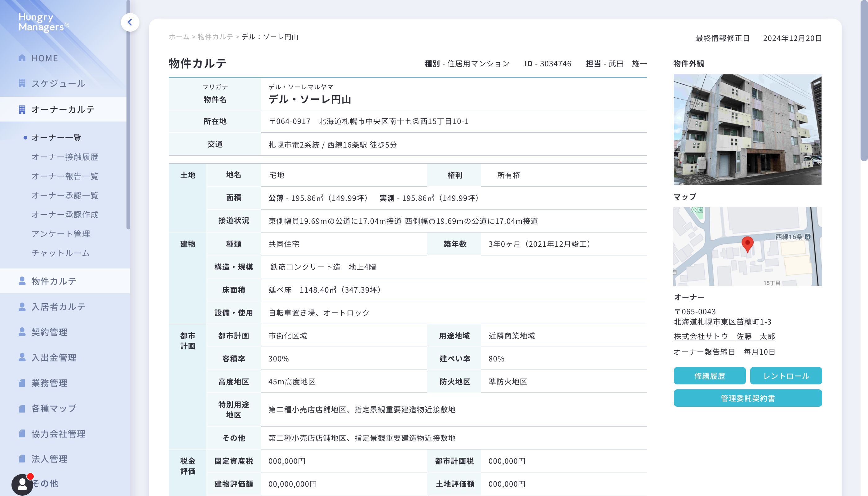Select オーナー一覧 submenu item
This screenshot has height=496, width=868.
[x=56, y=138]
